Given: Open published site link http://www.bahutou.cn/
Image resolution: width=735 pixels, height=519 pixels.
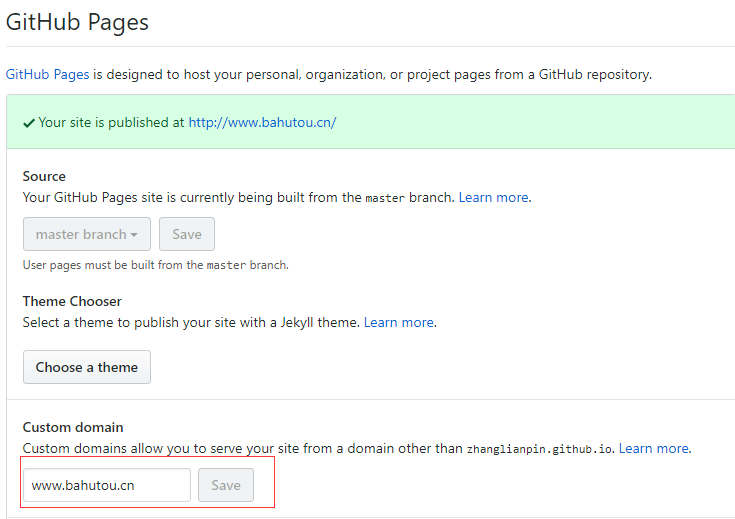Looking at the screenshot, I should pyautogui.click(x=262, y=122).
